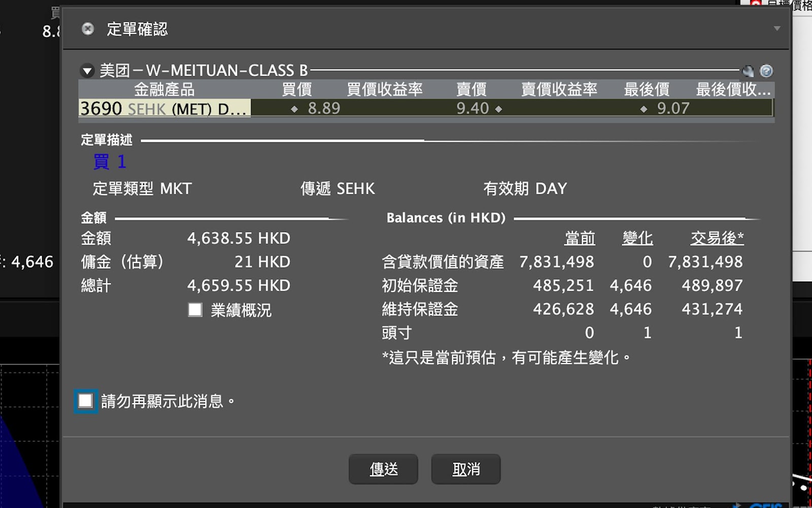Click total value 4,659.55 HKD
This screenshot has width=812, height=508.
[x=239, y=285]
